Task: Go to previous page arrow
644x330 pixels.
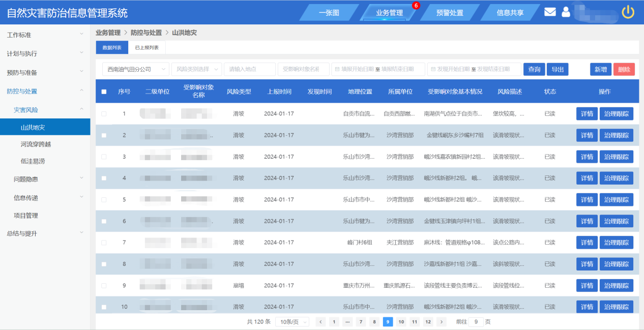Action: pyautogui.click(x=320, y=322)
